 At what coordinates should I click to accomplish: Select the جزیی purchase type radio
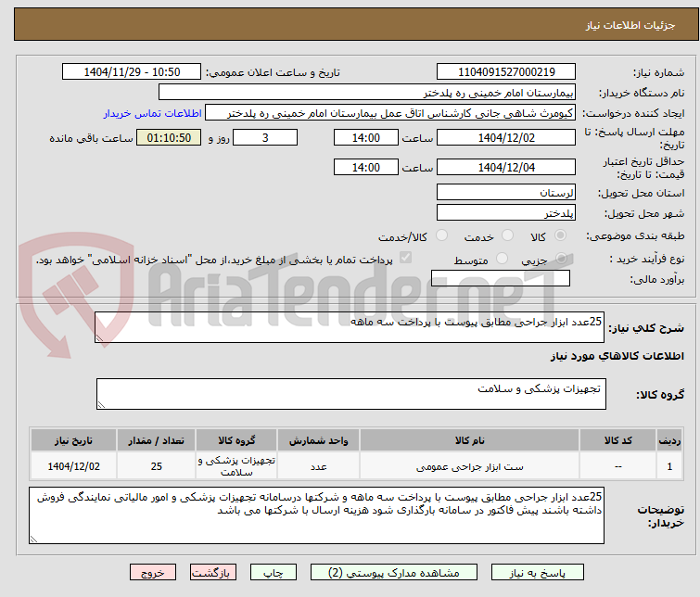click(x=561, y=258)
